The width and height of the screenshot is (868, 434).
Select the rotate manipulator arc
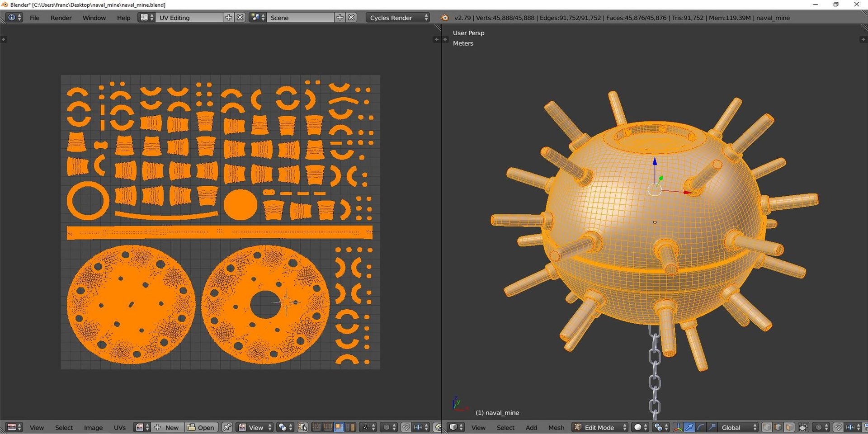pos(701,427)
